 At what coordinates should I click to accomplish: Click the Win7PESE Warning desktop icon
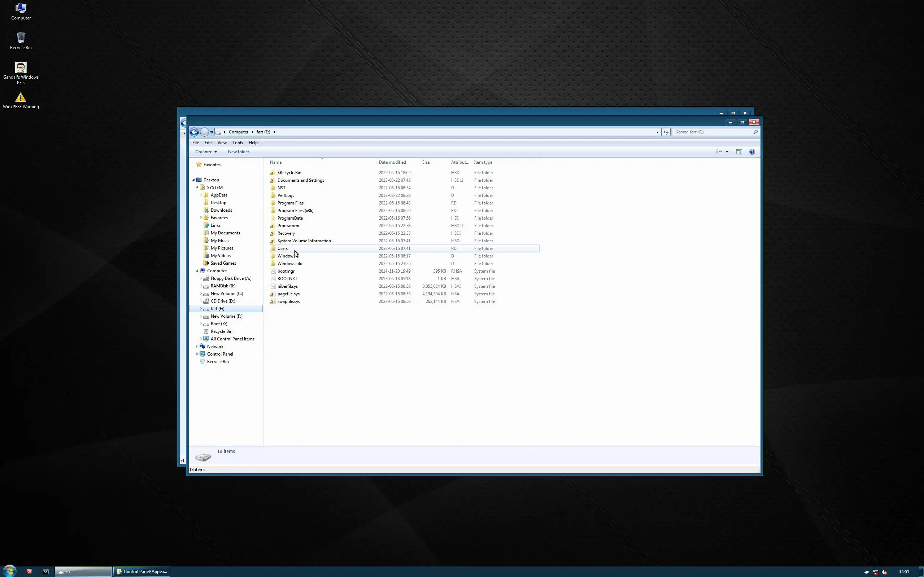pyautogui.click(x=21, y=98)
